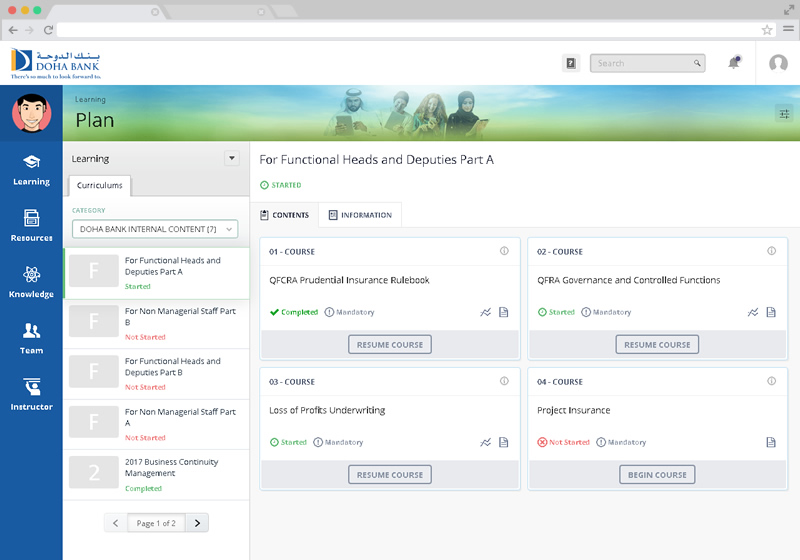Screen dimensions: 800x560
Task: Begin the Project Insurance course
Action: tap(657, 475)
